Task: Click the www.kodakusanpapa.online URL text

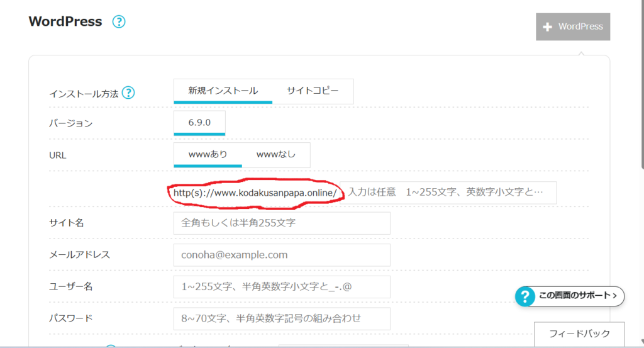Action: (x=255, y=193)
